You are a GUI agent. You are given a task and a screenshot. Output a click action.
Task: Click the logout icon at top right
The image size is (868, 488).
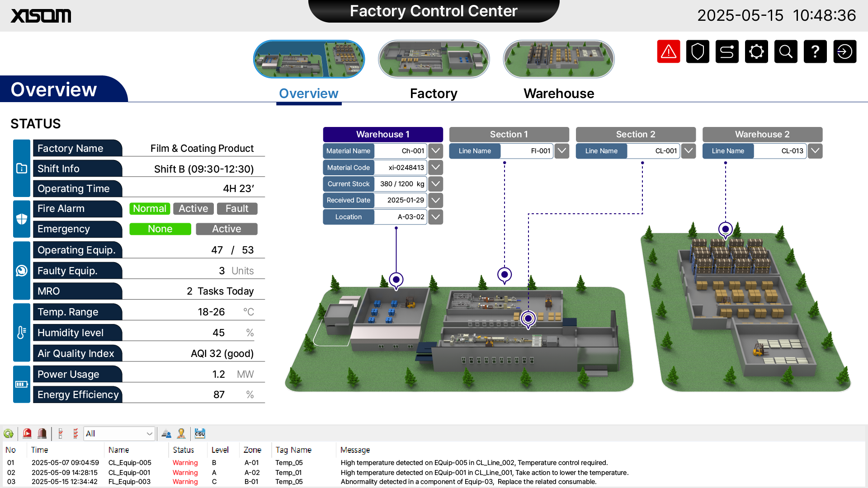coord(844,51)
